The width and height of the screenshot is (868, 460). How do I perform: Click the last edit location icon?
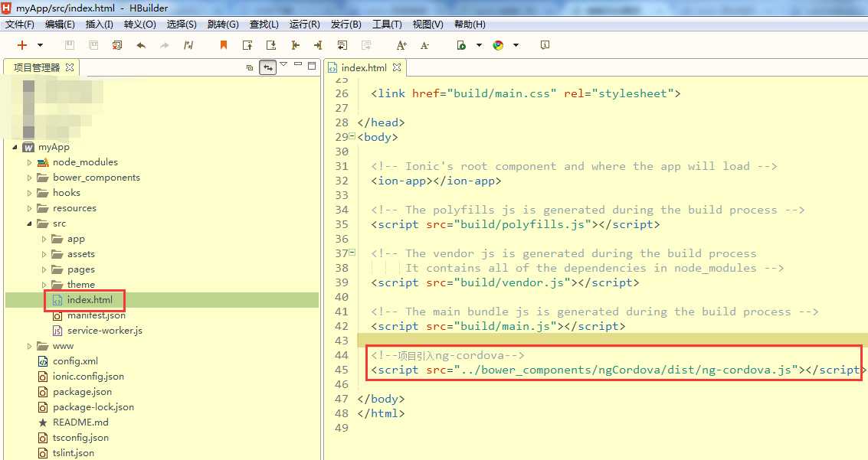pos(342,45)
